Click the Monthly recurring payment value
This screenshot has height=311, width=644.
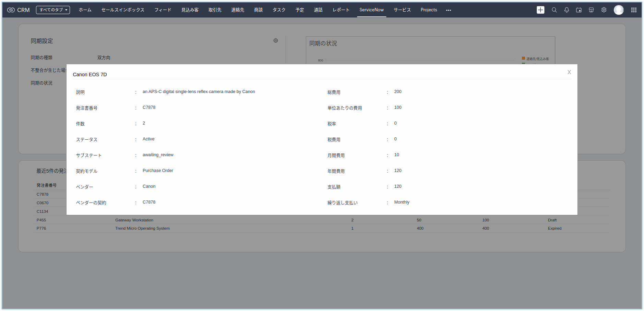click(x=402, y=202)
